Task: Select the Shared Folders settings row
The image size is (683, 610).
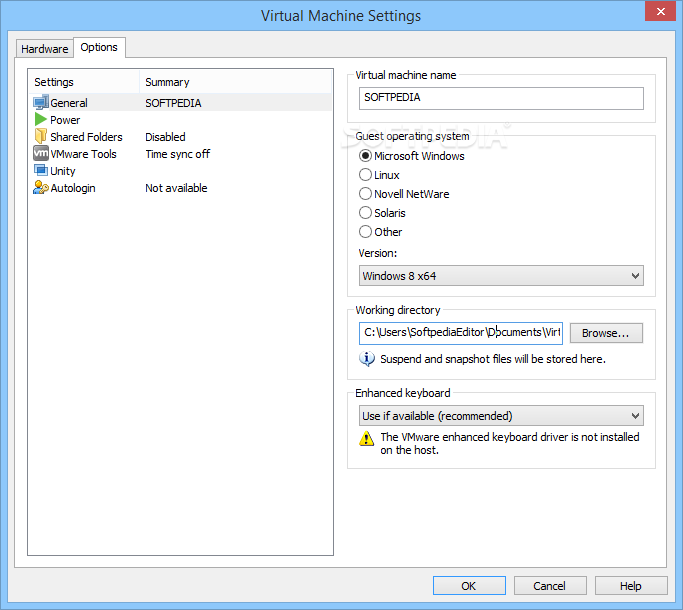Action: coord(180,136)
